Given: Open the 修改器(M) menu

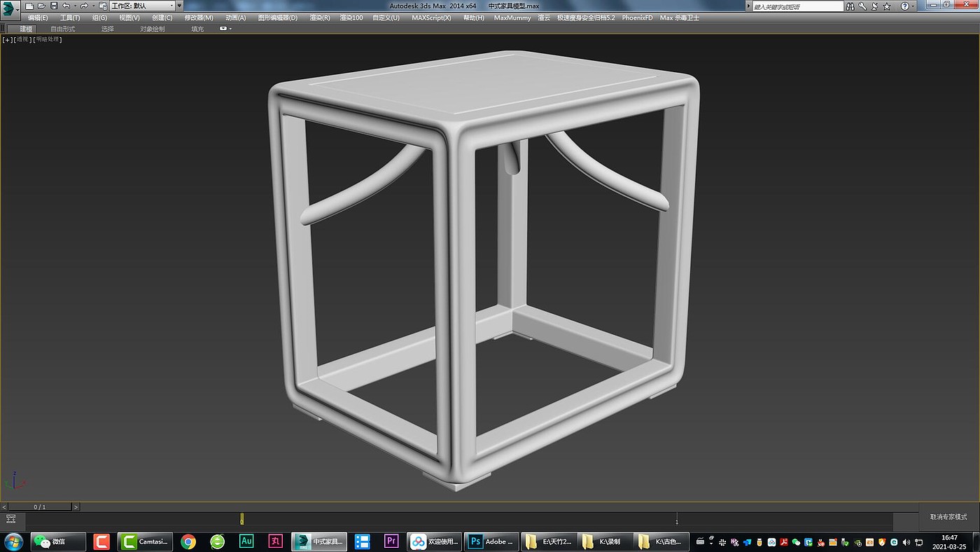Looking at the screenshot, I should (x=199, y=18).
